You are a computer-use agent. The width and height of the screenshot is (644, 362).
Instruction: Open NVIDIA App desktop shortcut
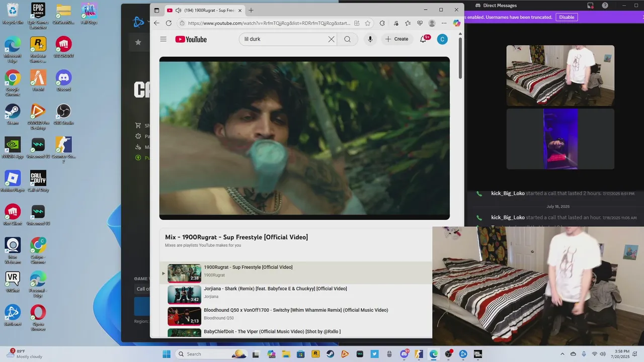click(x=13, y=147)
